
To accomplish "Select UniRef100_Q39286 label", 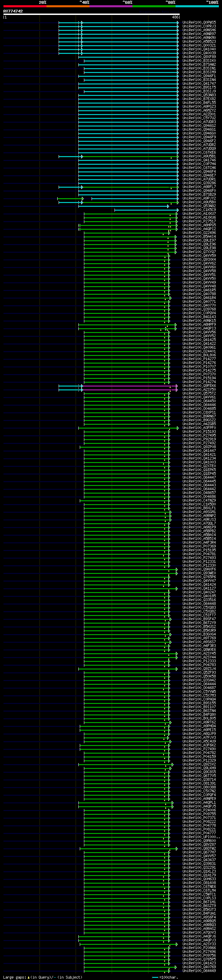I will 199,183.
